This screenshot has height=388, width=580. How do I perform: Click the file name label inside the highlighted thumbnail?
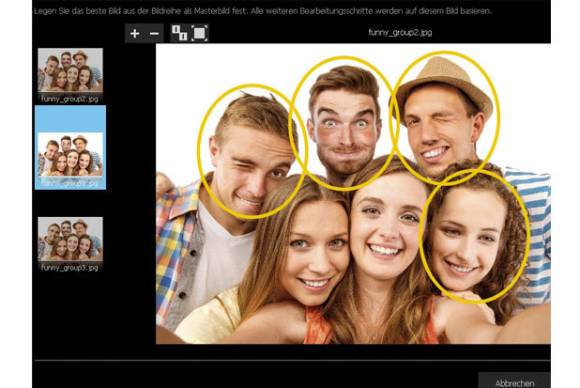point(70,182)
